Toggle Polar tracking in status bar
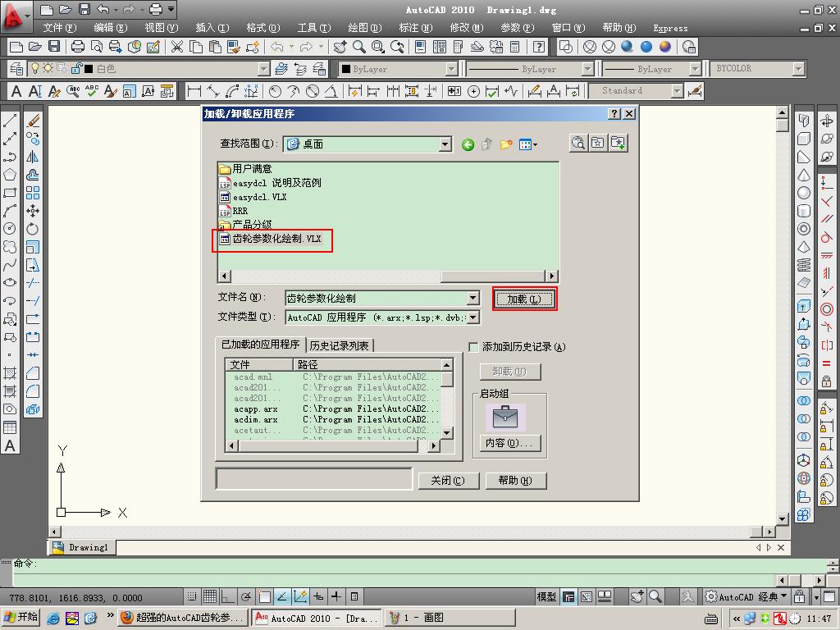Screen dimensions: 840x630 tap(246, 596)
